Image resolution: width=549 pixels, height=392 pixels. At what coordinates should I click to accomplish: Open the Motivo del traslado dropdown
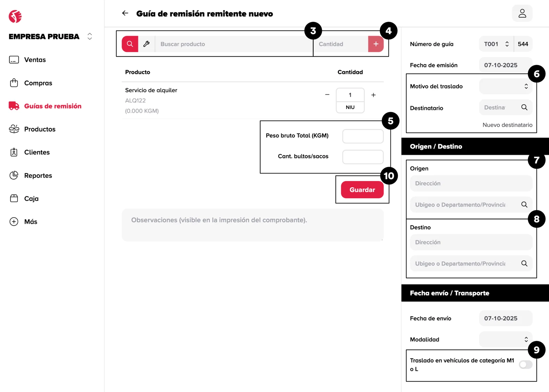point(505,86)
